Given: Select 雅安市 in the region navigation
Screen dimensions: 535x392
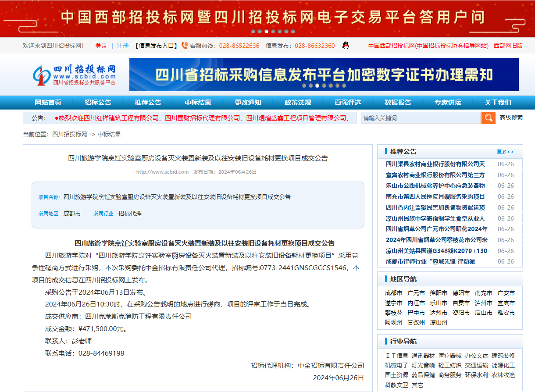Looking at the screenshot, I should click(x=506, y=313).
